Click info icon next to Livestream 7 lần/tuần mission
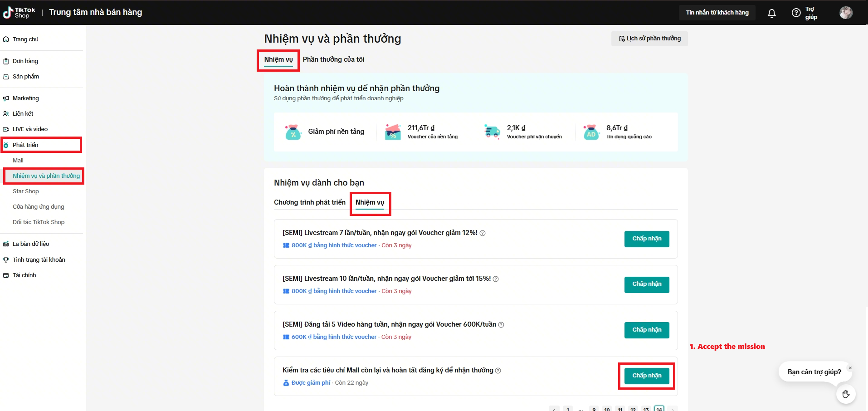This screenshot has height=411, width=868. [483, 233]
